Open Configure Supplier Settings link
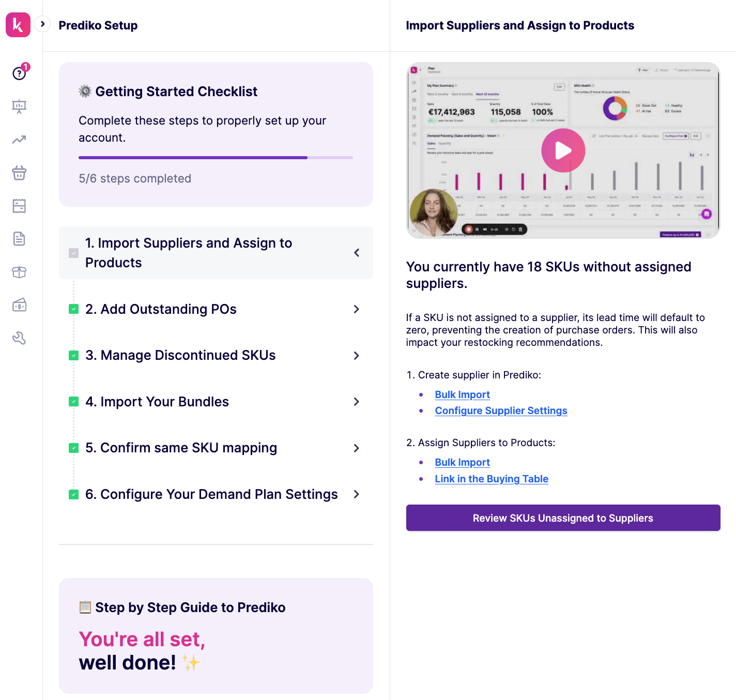The width and height of the screenshot is (736, 700). tap(501, 410)
